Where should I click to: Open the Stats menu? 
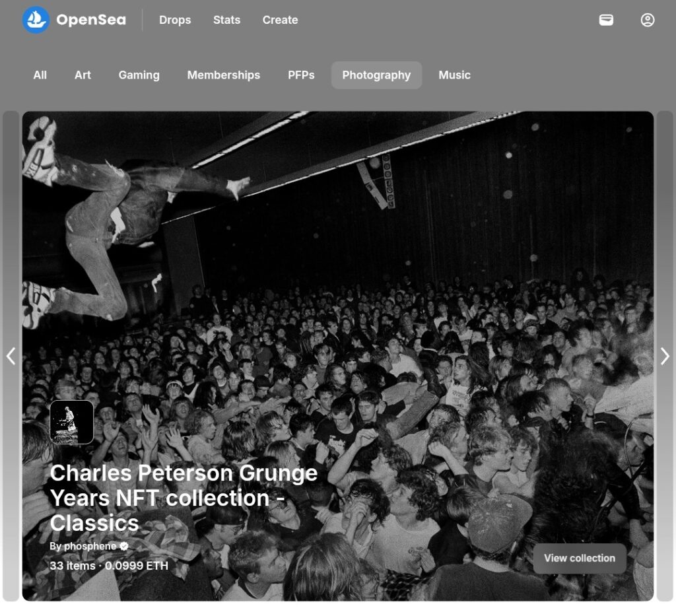coord(227,20)
